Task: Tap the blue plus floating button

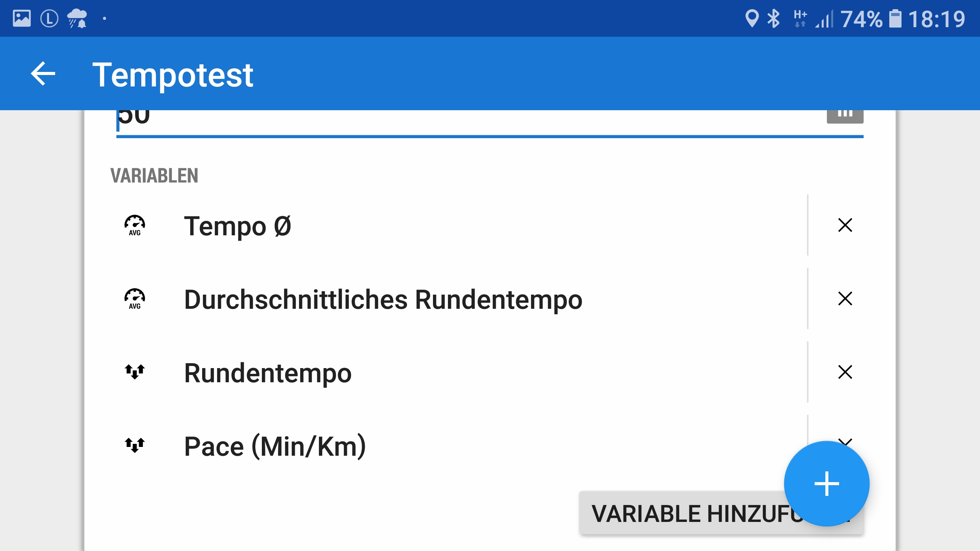Action: point(826,484)
